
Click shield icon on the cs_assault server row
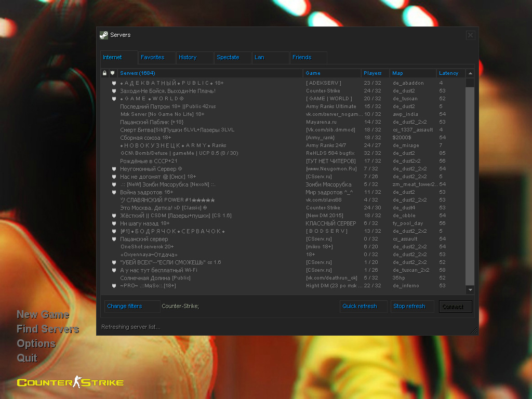[x=114, y=239]
